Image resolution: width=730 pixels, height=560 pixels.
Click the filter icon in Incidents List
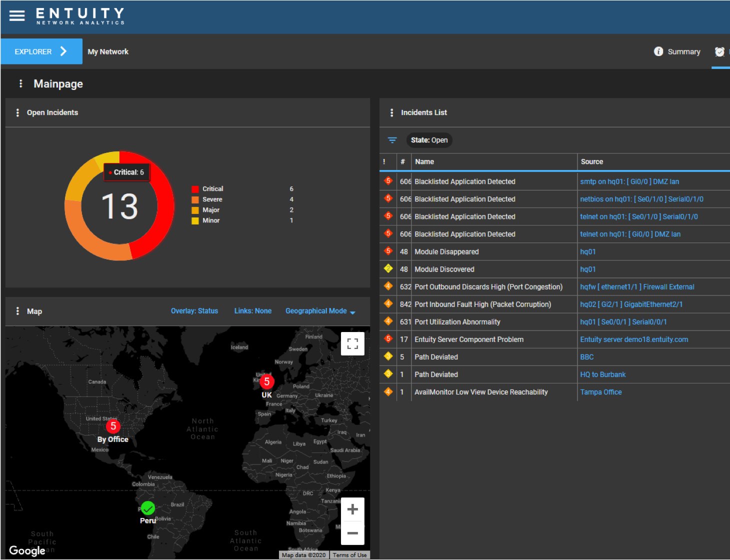tap(392, 140)
